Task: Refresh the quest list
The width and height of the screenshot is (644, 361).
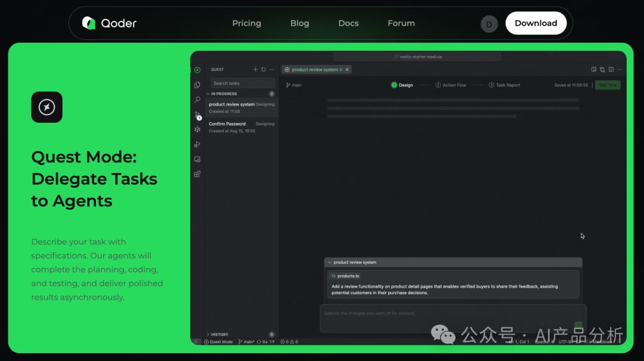Action: tap(264, 69)
